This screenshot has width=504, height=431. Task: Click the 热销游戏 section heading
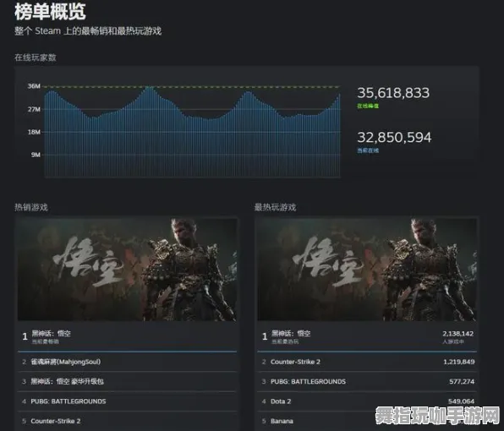pyautogui.click(x=31, y=207)
